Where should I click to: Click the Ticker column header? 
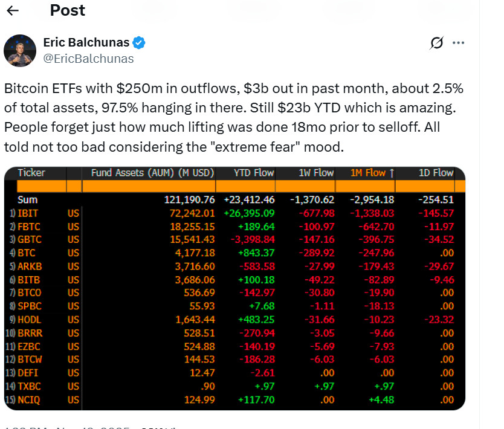point(31,173)
